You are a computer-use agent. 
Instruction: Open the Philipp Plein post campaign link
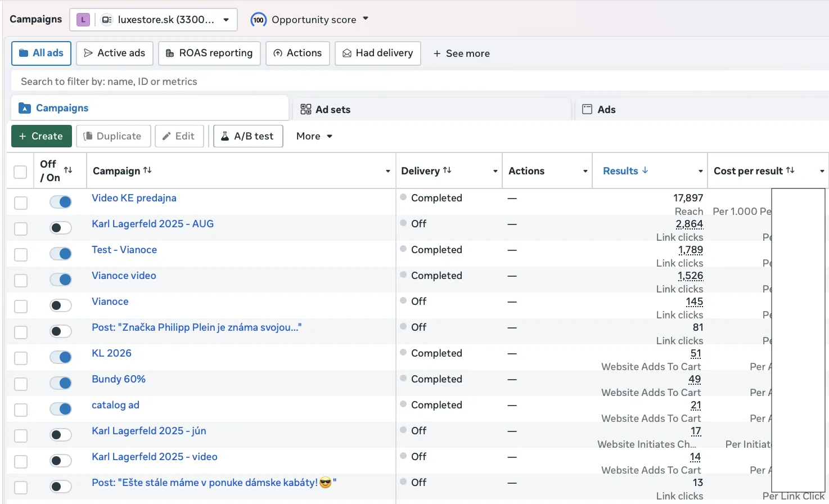pos(196,327)
